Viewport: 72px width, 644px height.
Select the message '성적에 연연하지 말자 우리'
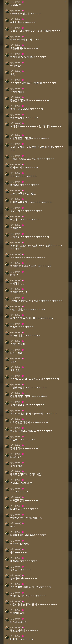32,159
